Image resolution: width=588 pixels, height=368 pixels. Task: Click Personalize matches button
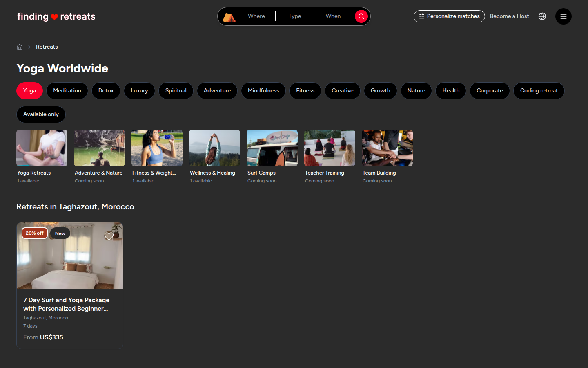click(449, 16)
